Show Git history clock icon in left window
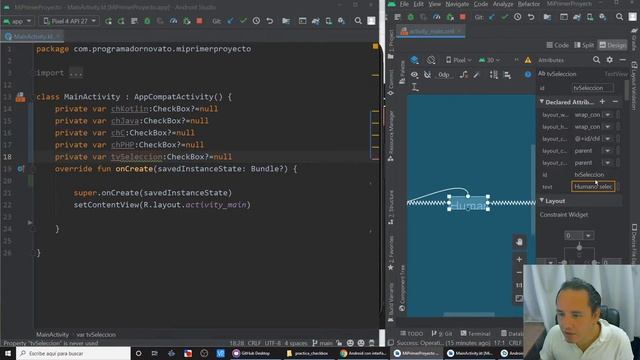640x360 pixels. [256, 21]
